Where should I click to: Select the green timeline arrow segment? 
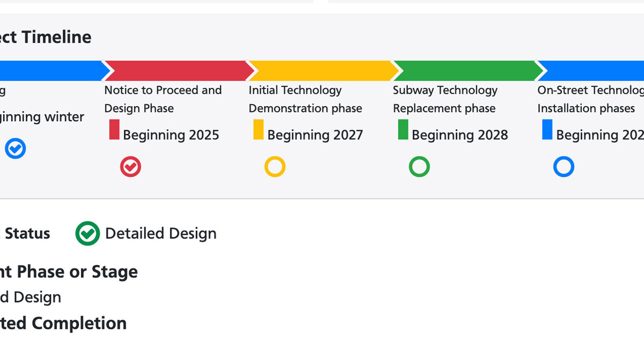(x=467, y=71)
